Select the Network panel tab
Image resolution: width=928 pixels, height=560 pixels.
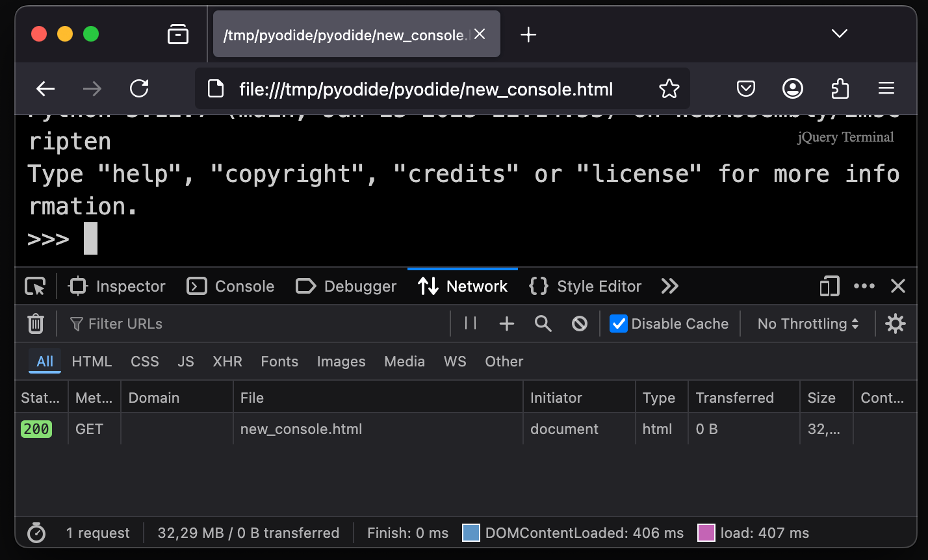point(463,286)
